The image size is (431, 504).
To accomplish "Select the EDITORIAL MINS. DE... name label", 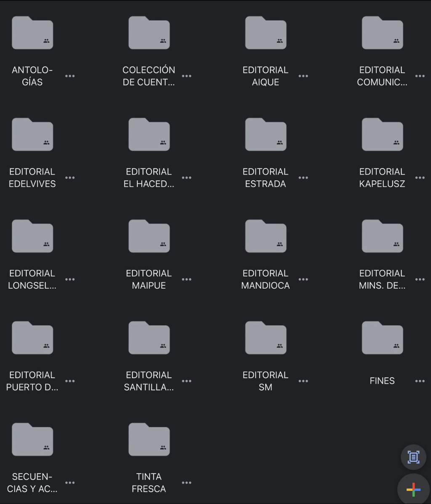I will pos(382,279).
